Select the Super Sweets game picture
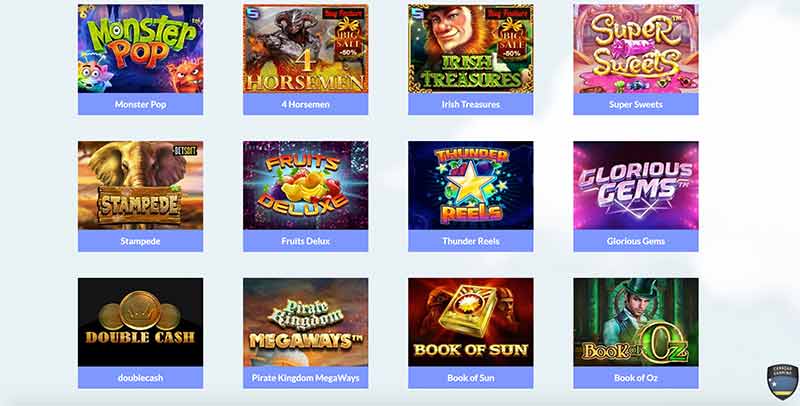Image resolution: width=800 pixels, height=406 pixels. [x=636, y=48]
